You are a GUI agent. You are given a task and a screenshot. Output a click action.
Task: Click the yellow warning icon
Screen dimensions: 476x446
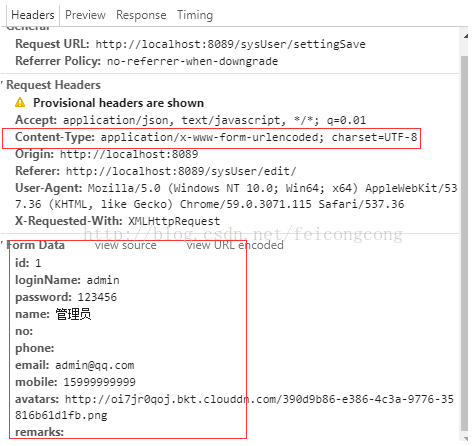20,102
